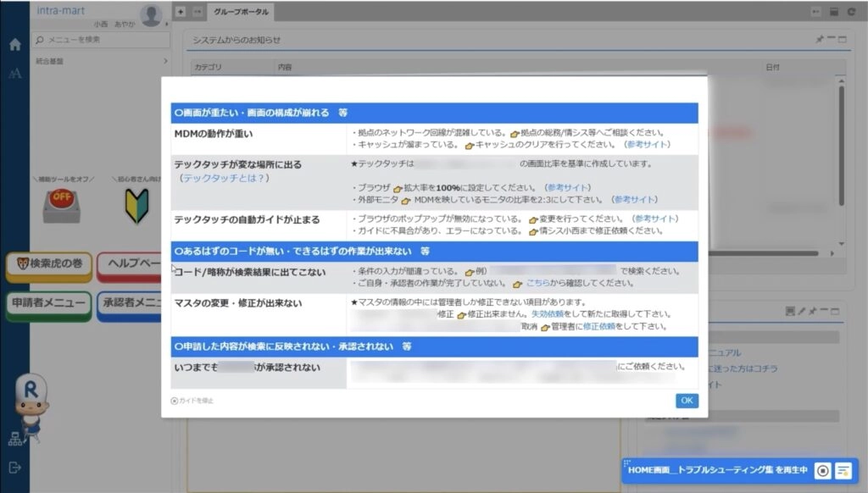Open the 迷った方はコチラ link
868x493 pixels.
click(743, 368)
